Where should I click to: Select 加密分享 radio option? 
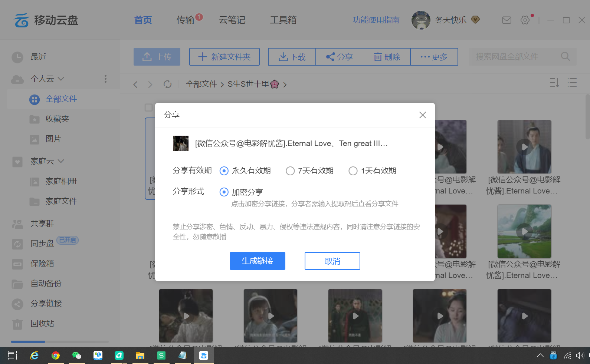[224, 192]
